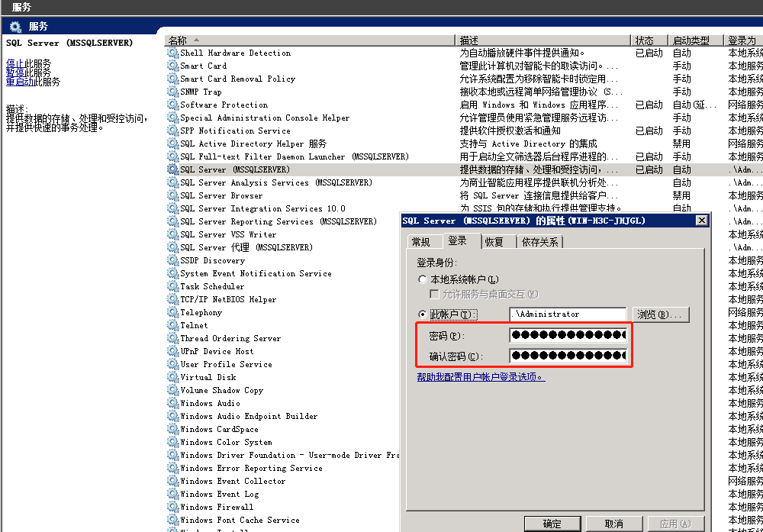The width and height of the screenshot is (763, 532).
Task: Click the SNMP Trap service icon
Action: pyautogui.click(x=172, y=92)
